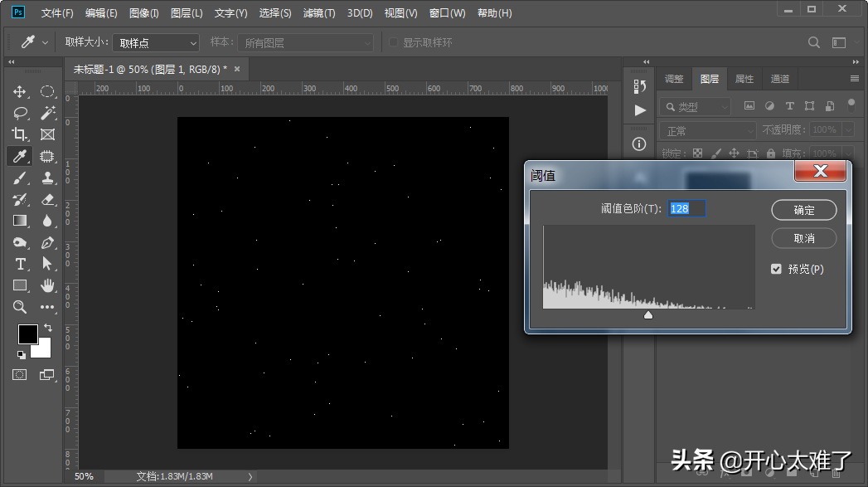Open the 不透明度 opacity dropdown arrow
This screenshot has width=868, height=487.
(848, 129)
